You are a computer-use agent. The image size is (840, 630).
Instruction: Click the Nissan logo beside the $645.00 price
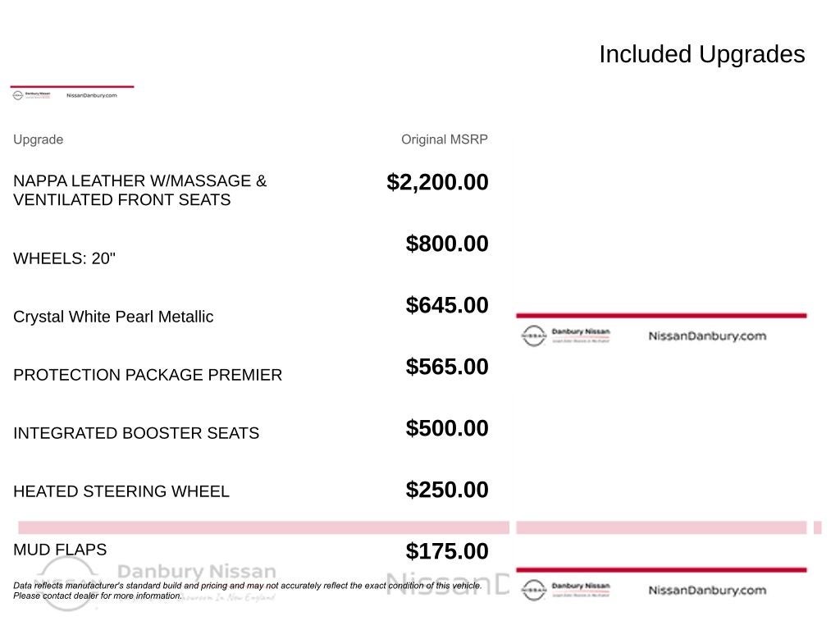(533, 336)
